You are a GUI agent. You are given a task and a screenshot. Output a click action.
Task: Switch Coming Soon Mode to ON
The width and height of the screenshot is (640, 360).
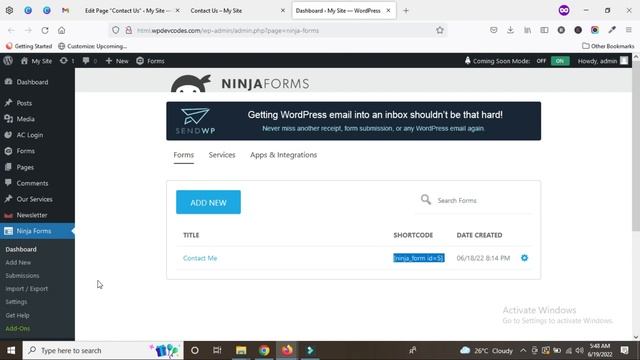pyautogui.click(x=560, y=61)
